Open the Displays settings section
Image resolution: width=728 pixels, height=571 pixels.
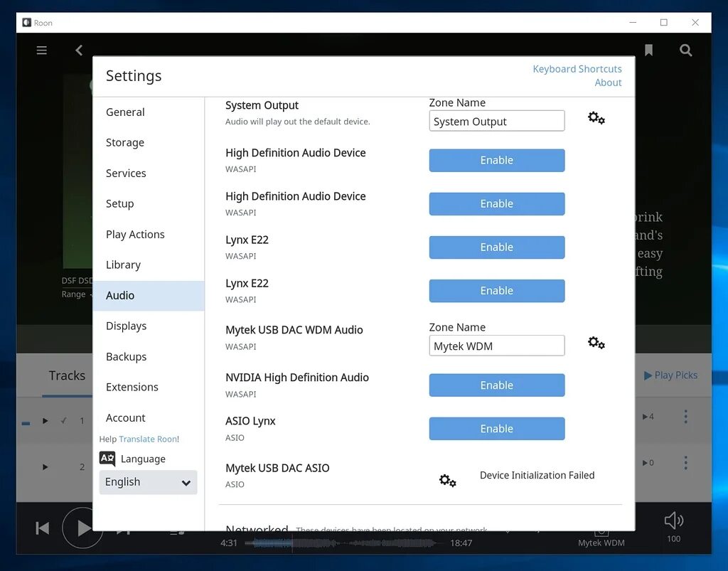[149, 326]
